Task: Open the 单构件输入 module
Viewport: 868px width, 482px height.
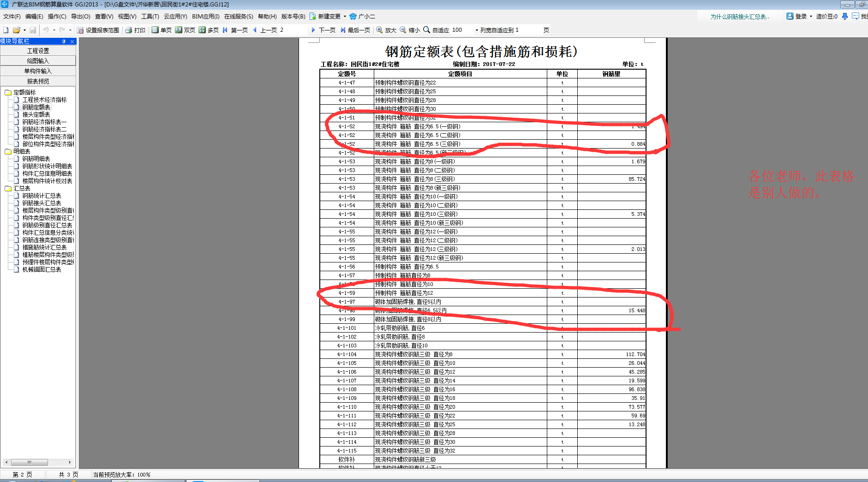Action: tap(38, 71)
